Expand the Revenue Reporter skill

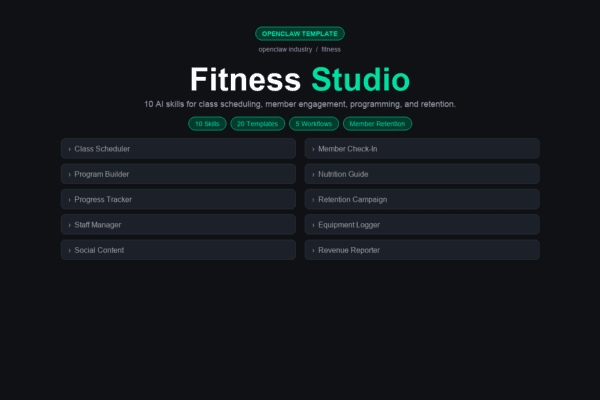point(422,250)
